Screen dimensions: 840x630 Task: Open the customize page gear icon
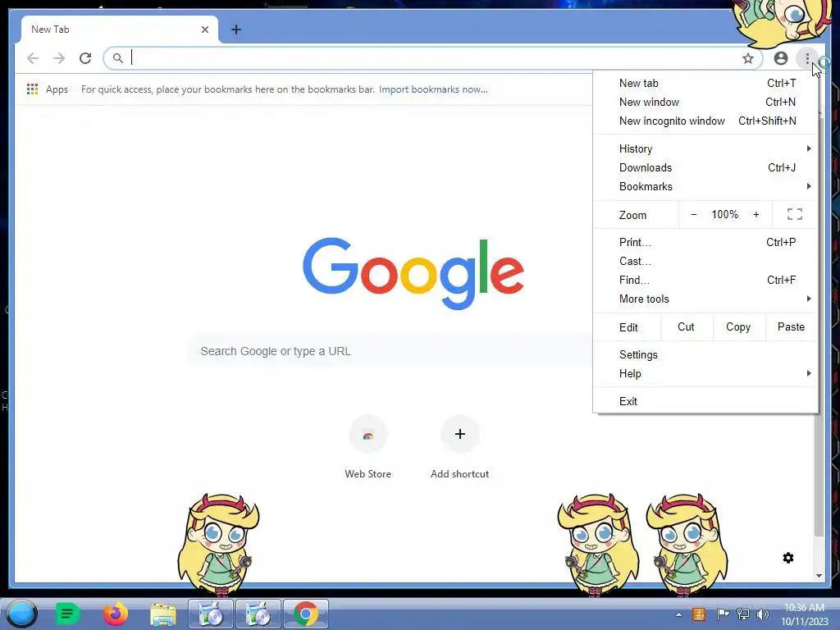(x=788, y=558)
